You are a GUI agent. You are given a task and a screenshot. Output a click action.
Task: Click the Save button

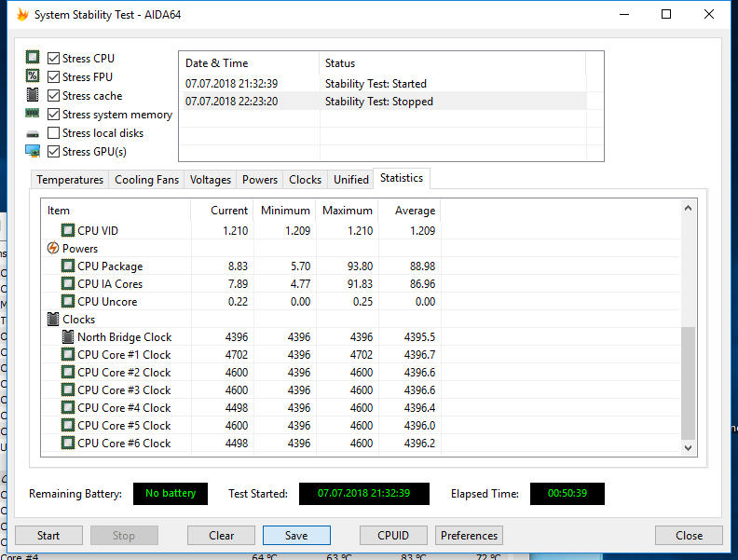[x=296, y=536]
